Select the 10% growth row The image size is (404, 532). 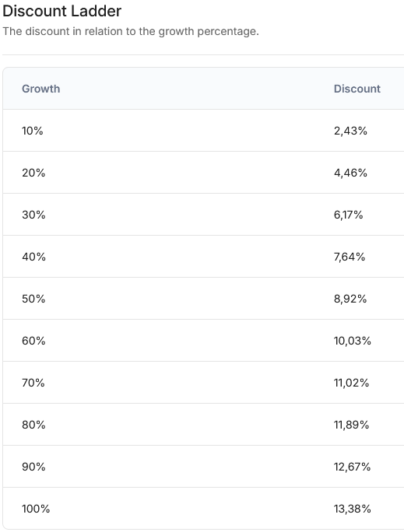203,131
